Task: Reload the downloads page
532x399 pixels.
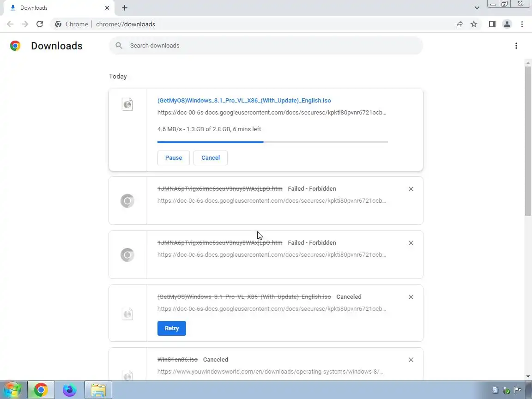Action: click(40, 24)
